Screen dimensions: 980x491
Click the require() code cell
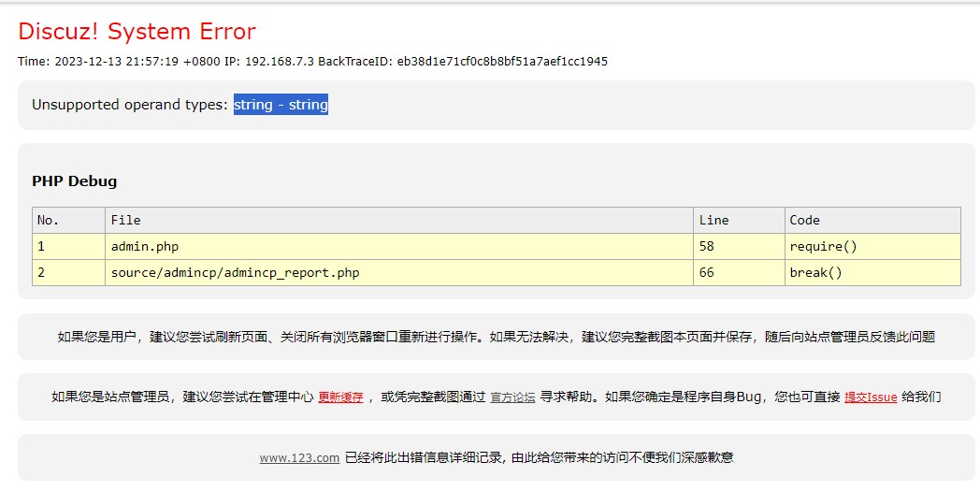[823, 247]
